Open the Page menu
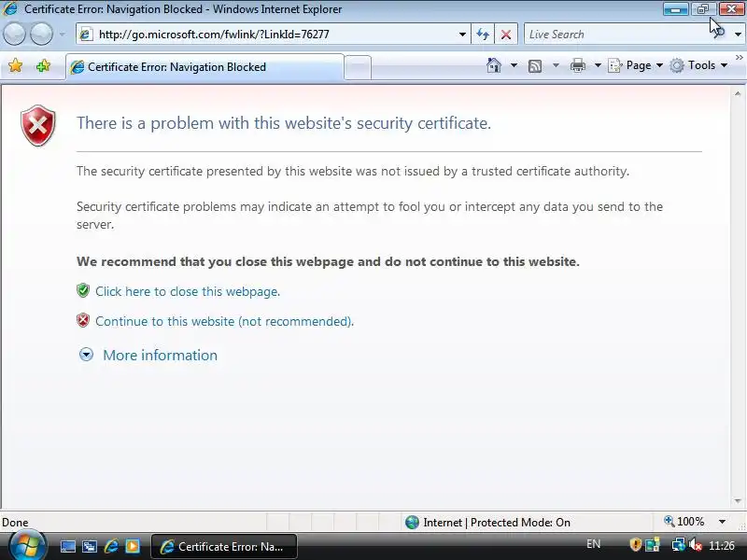The width and height of the screenshot is (747, 560). [636, 65]
